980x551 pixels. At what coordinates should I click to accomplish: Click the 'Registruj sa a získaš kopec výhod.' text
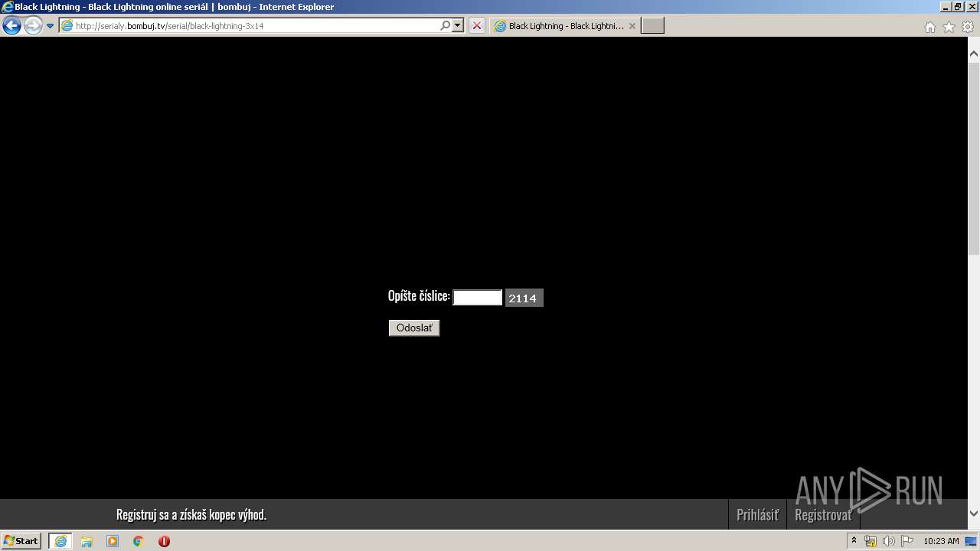191,515
